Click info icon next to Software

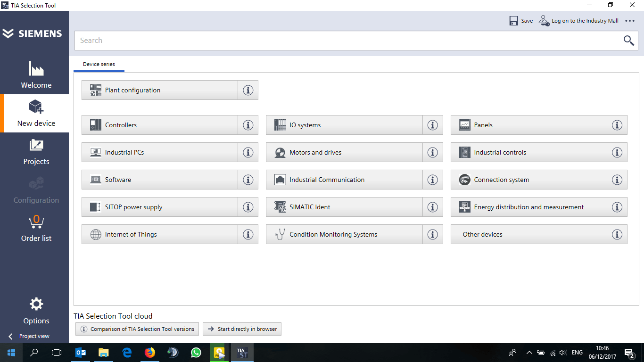point(248,180)
